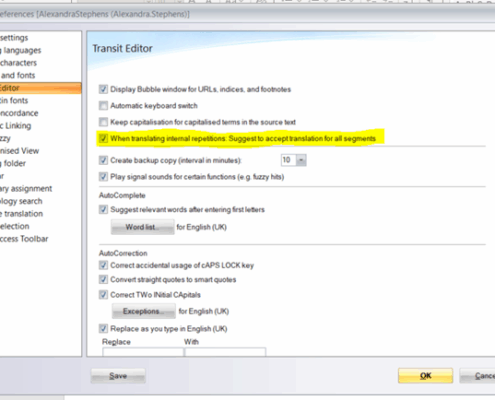Enable Keep capitalisation for capitalised terms

(x=103, y=122)
